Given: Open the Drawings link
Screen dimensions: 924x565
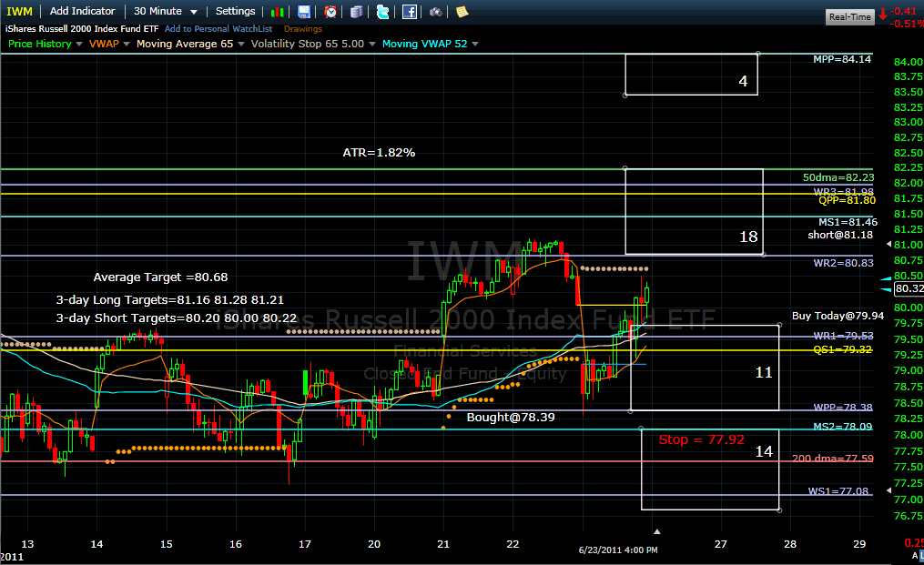Looking at the screenshot, I should tap(303, 29).
